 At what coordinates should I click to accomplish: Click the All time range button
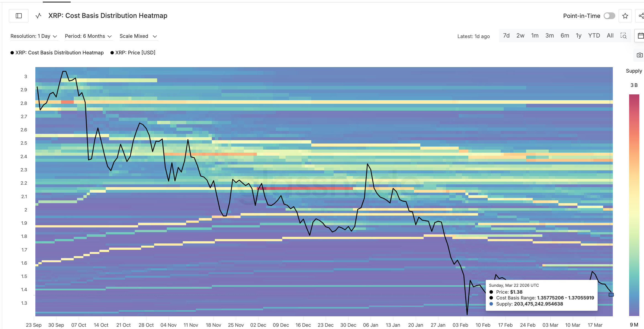pos(610,36)
